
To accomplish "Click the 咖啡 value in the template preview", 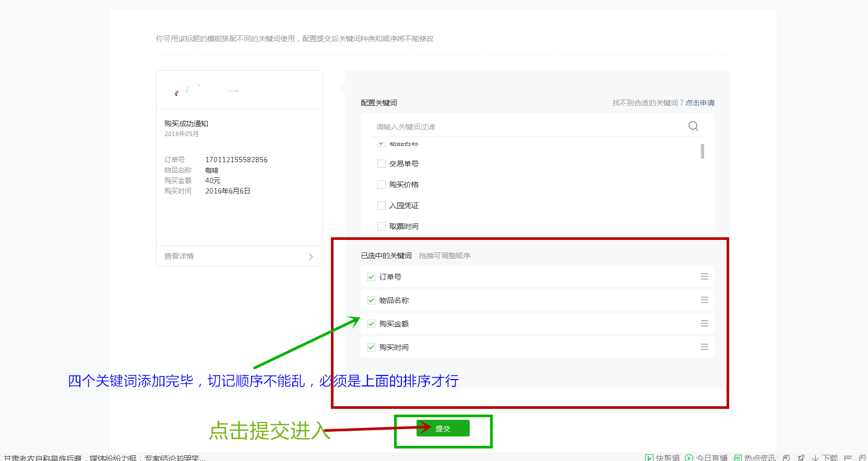I will (x=212, y=170).
